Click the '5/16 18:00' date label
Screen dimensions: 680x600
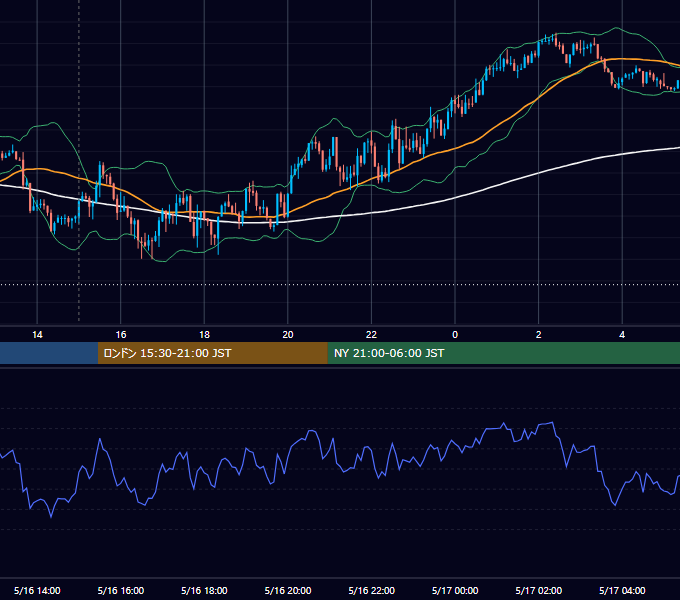click(x=204, y=590)
